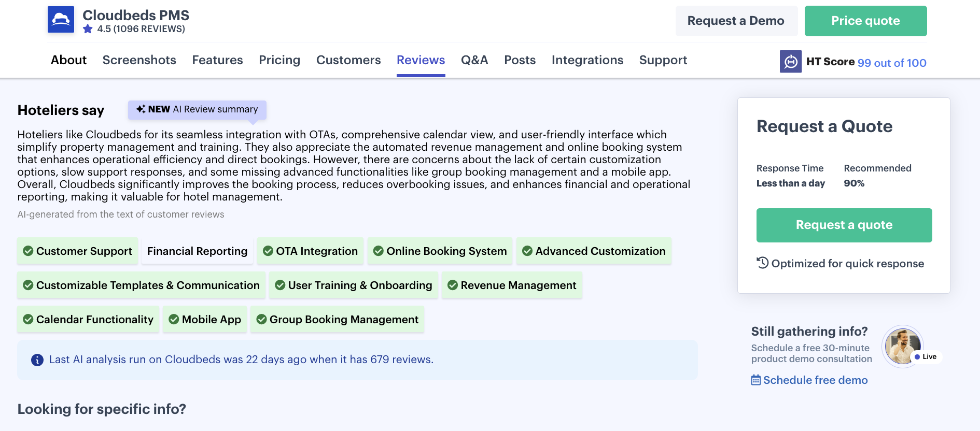Click the check icon on Revenue Management
Screen dimensions: 980x431
(453, 285)
